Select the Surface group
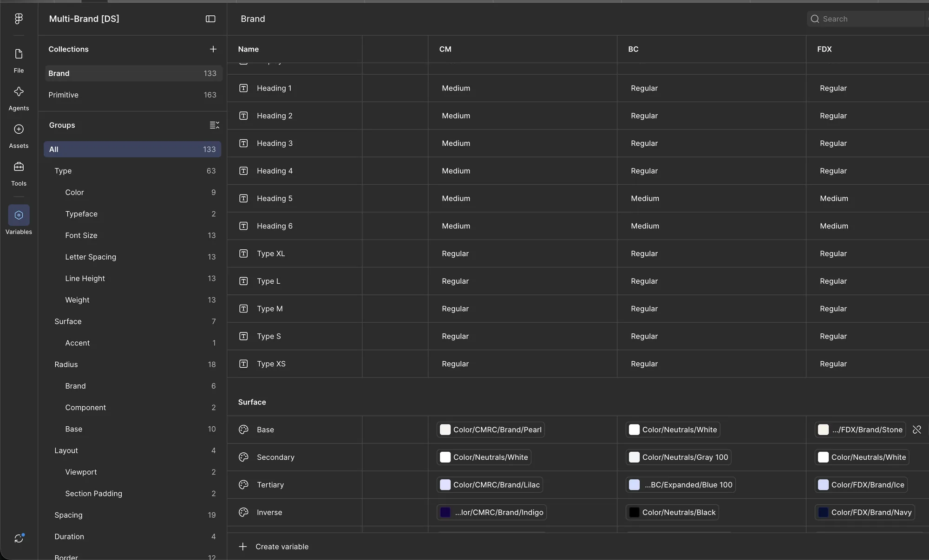Viewport: 929px width, 560px height. click(132, 321)
